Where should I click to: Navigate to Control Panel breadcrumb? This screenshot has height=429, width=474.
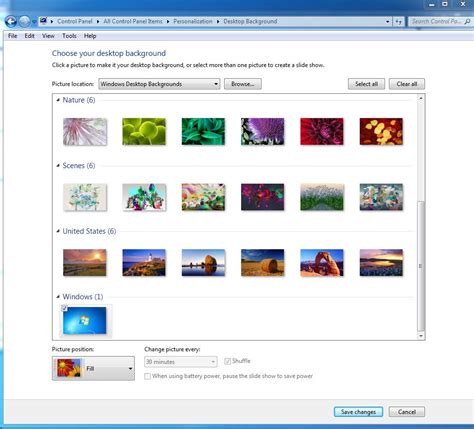coord(75,21)
